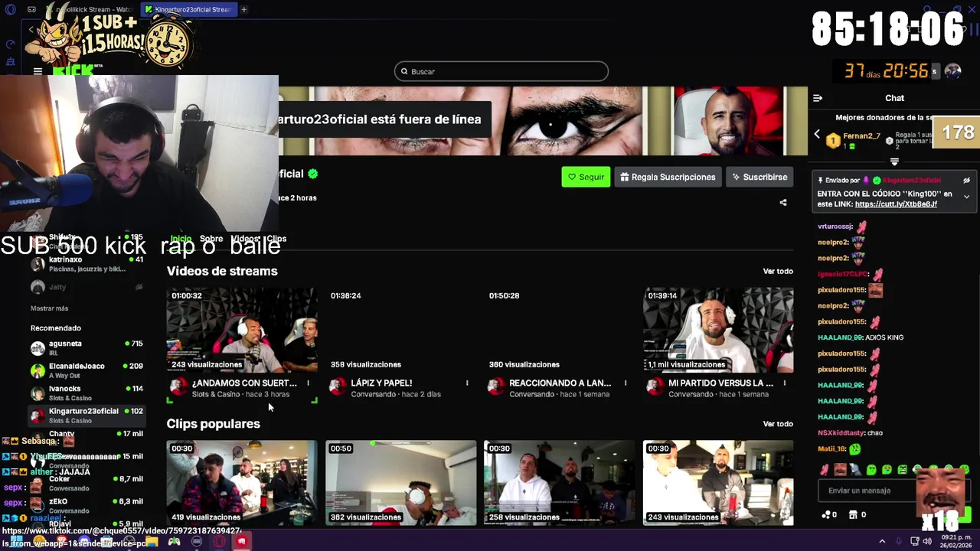See all popular clips via Ver todo

coord(778,424)
